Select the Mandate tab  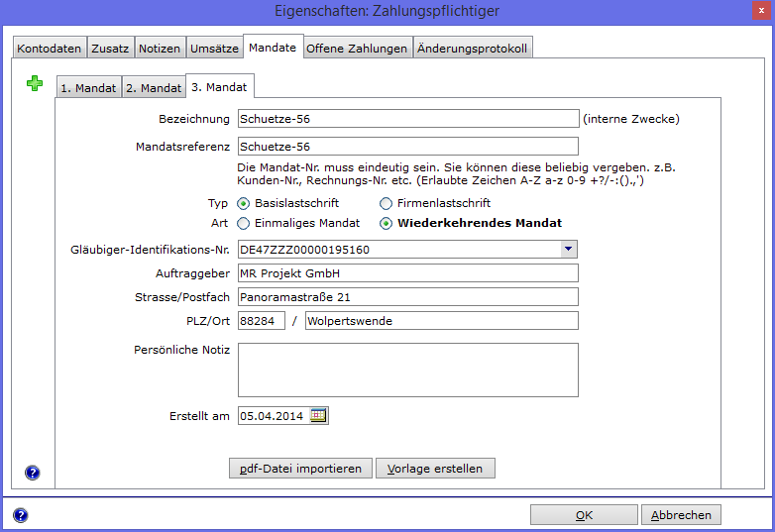tap(273, 47)
